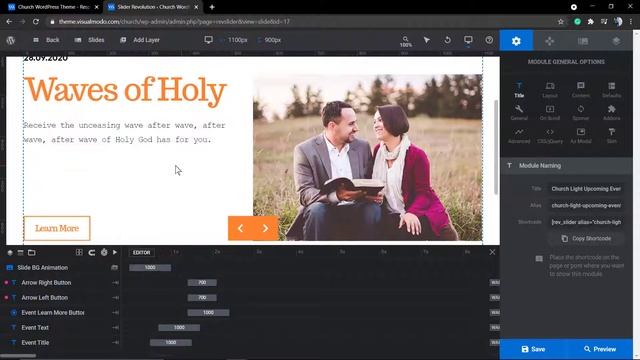Screen dimensions: 640x360
Task: Click the timeline stopwatch icon
Action: click(104, 253)
